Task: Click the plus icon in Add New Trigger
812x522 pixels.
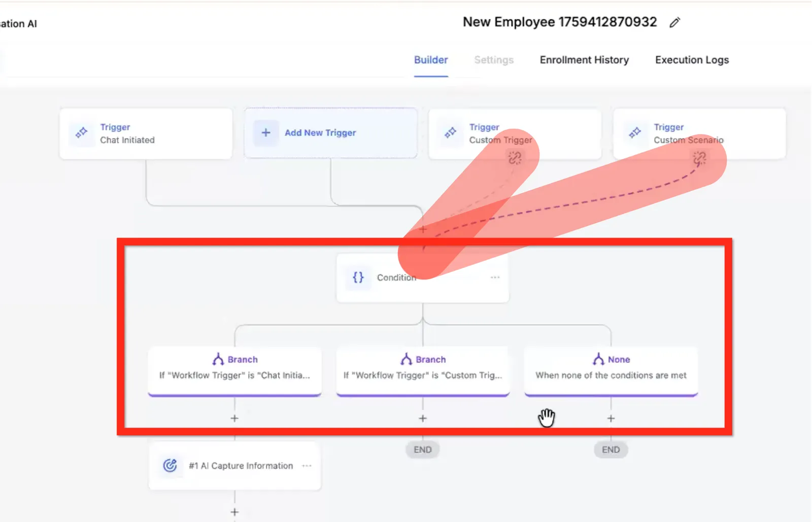Action: pyautogui.click(x=266, y=132)
